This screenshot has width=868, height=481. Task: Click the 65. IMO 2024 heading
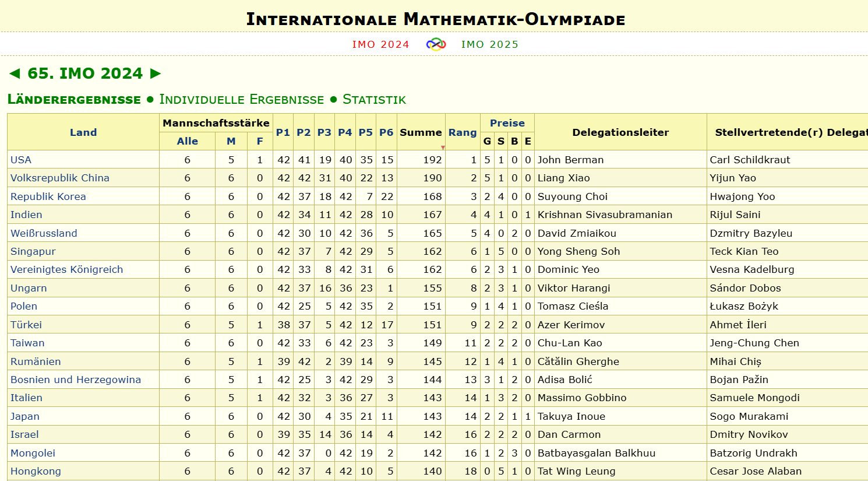85,73
